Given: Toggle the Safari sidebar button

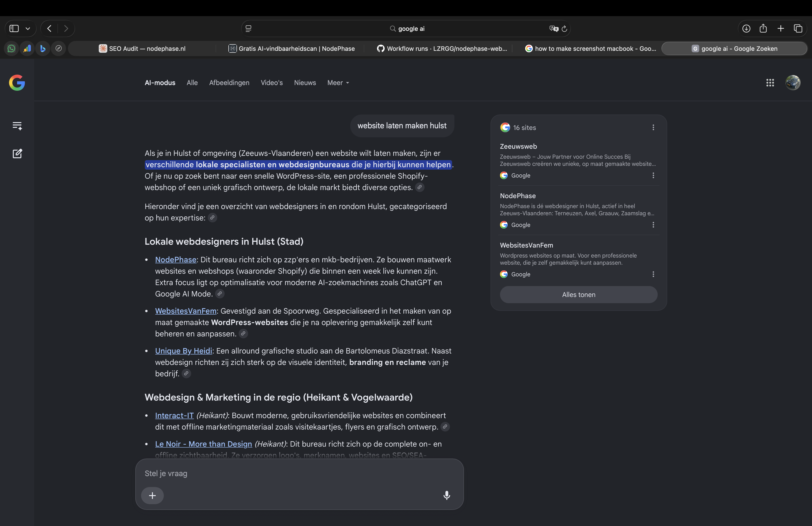Looking at the screenshot, I should (14, 29).
